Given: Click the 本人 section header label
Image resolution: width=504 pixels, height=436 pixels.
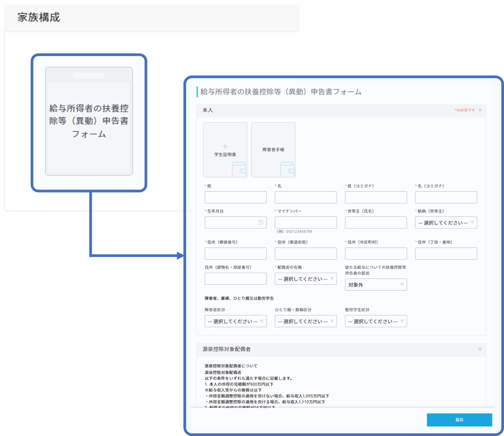Looking at the screenshot, I should (x=208, y=110).
